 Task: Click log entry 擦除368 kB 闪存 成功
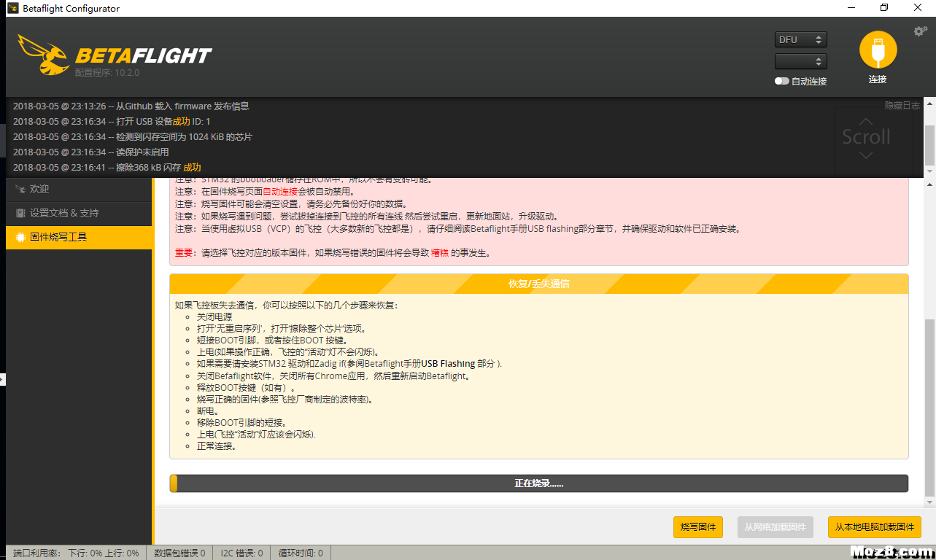click(x=107, y=167)
